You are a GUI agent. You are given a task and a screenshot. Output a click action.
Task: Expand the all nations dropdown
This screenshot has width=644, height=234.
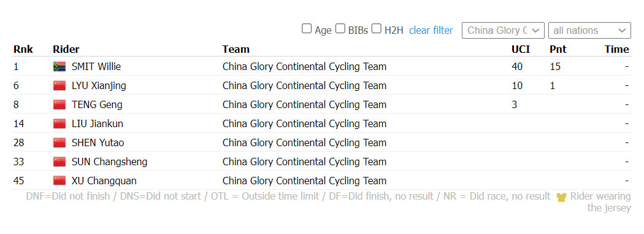point(589,31)
